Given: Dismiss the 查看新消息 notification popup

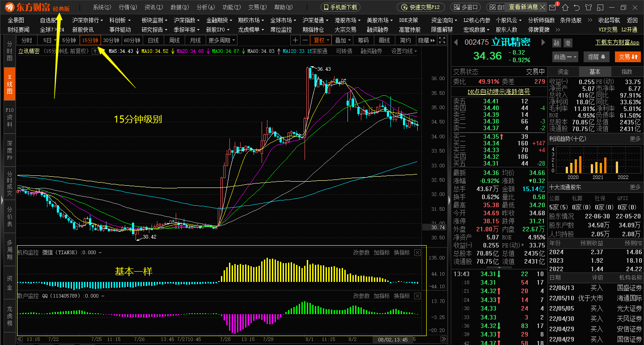Looking at the screenshot, I should click(543, 7).
